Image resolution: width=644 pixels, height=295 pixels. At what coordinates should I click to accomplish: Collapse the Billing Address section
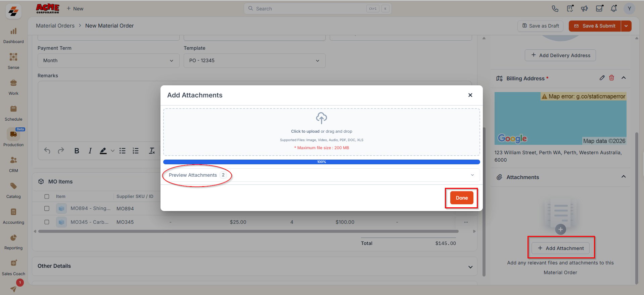(x=624, y=78)
